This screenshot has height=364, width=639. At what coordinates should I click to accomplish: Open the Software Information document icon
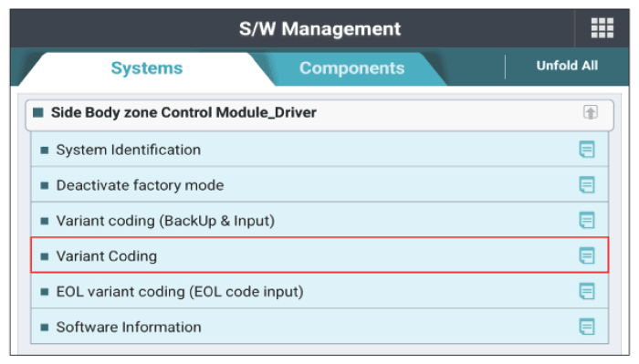point(587,327)
